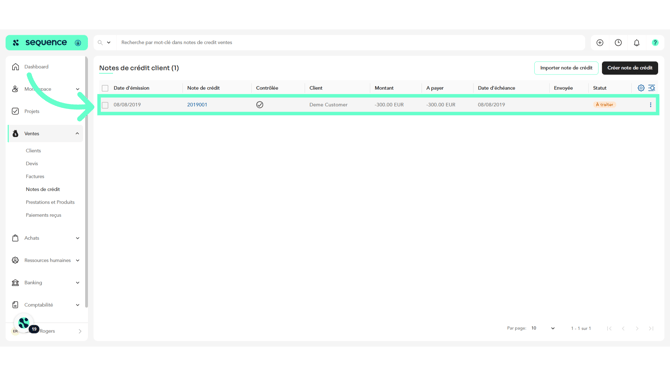This screenshot has width=670, height=376.
Task: Expand the Banking section chevron
Action: (77, 282)
